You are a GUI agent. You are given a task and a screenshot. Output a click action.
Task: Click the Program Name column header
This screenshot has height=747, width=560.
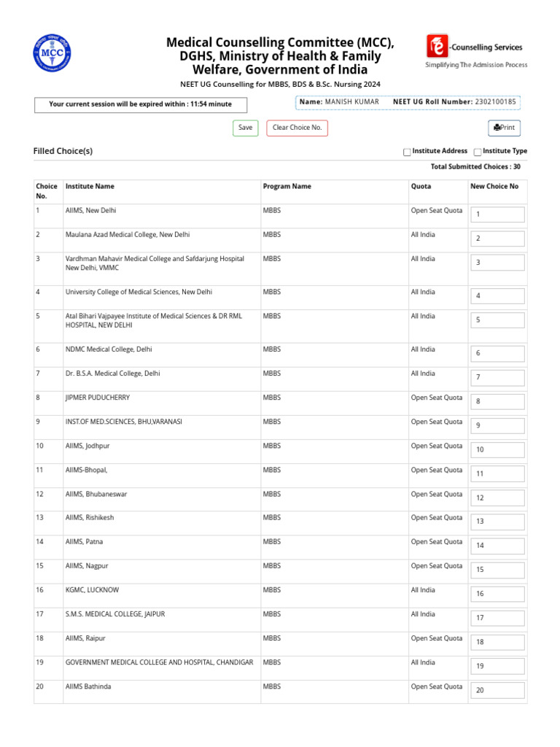pyautogui.click(x=287, y=187)
